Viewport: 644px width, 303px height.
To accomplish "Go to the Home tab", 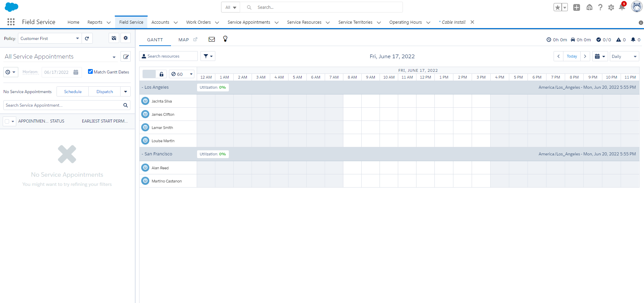I will click(73, 22).
